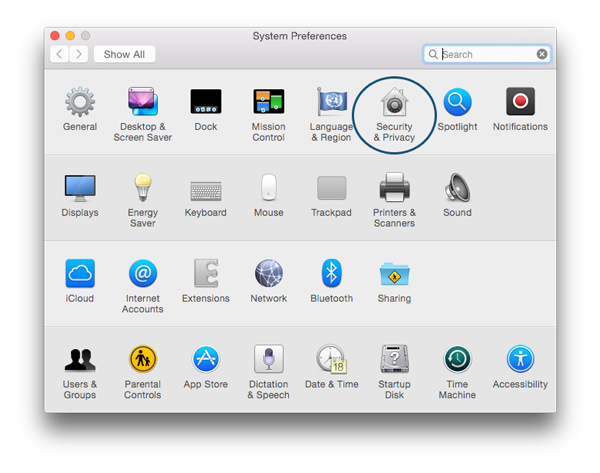Go forward with the right arrow button
This screenshot has width=600, height=473.
pyautogui.click(x=78, y=54)
